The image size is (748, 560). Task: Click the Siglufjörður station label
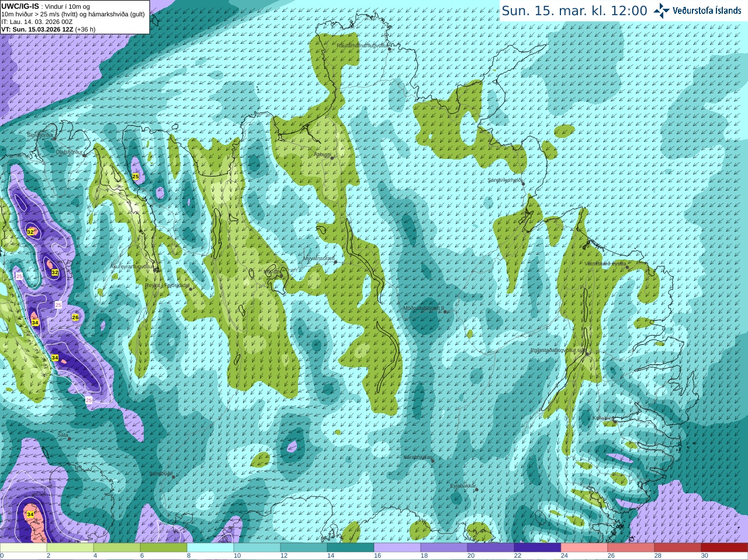coord(40,135)
